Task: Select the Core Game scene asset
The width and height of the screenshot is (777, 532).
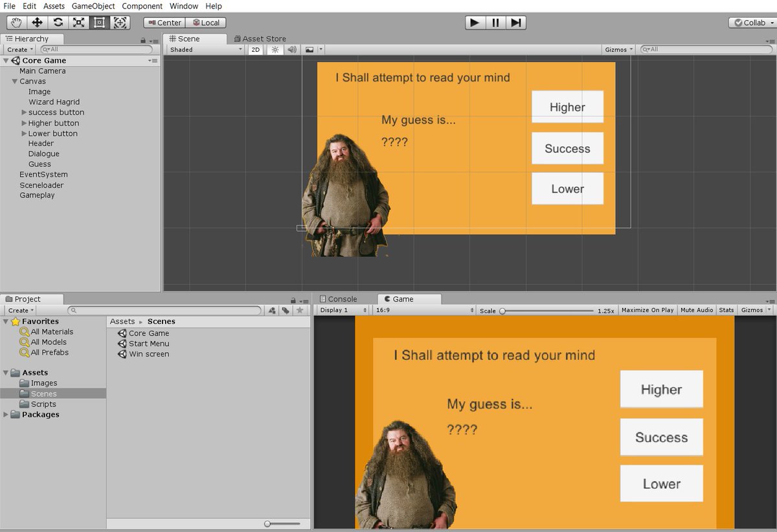Action: point(143,333)
